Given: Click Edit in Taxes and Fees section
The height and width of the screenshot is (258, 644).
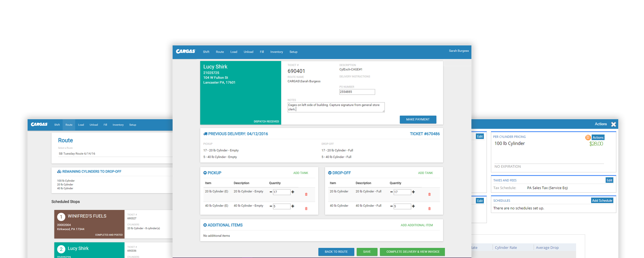Looking at the screenshot, I should [609, 180].
